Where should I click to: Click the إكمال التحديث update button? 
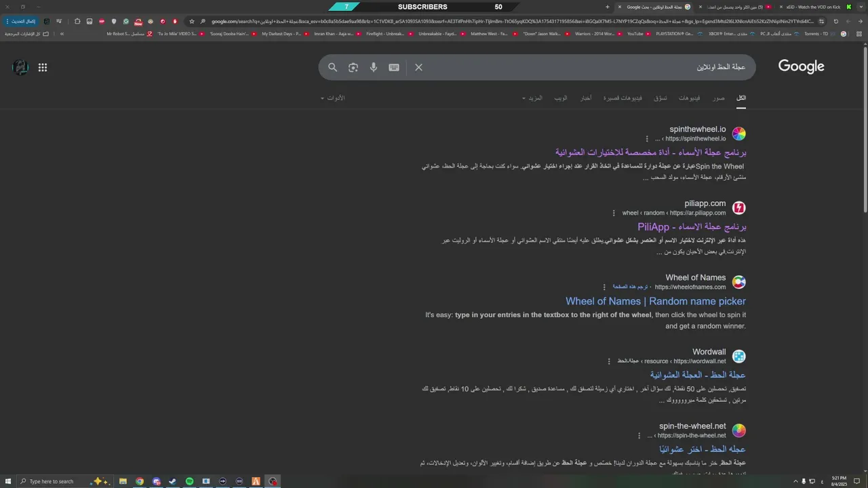point(20,21)
